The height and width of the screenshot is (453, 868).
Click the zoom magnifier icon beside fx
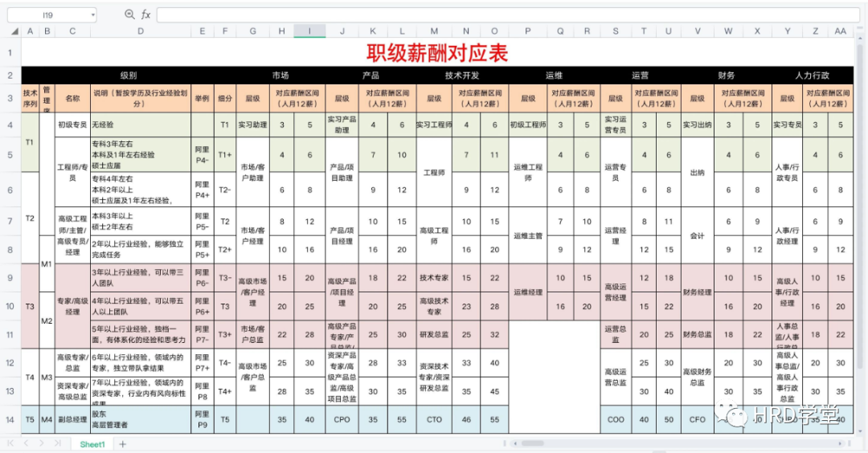point(129,14)
